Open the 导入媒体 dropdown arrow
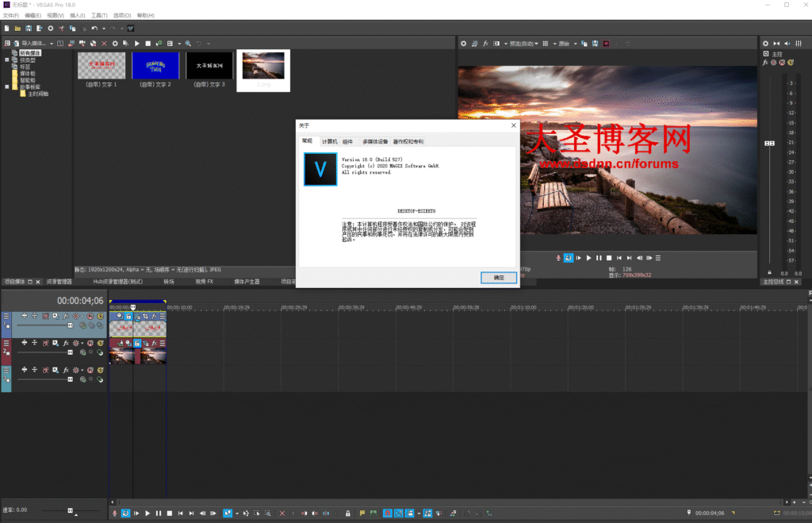This screenshot has height=523, width=812. [x=52, y=43]
